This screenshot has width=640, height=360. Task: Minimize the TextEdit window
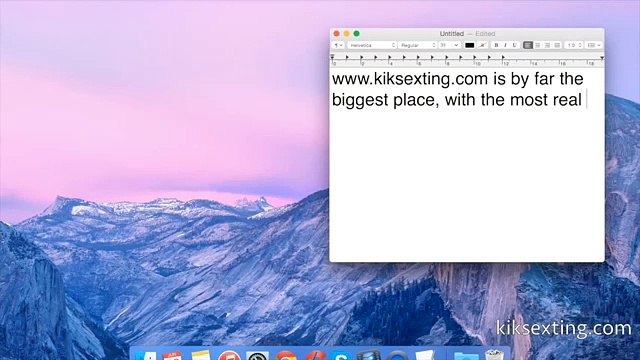[x=347, y=33]
